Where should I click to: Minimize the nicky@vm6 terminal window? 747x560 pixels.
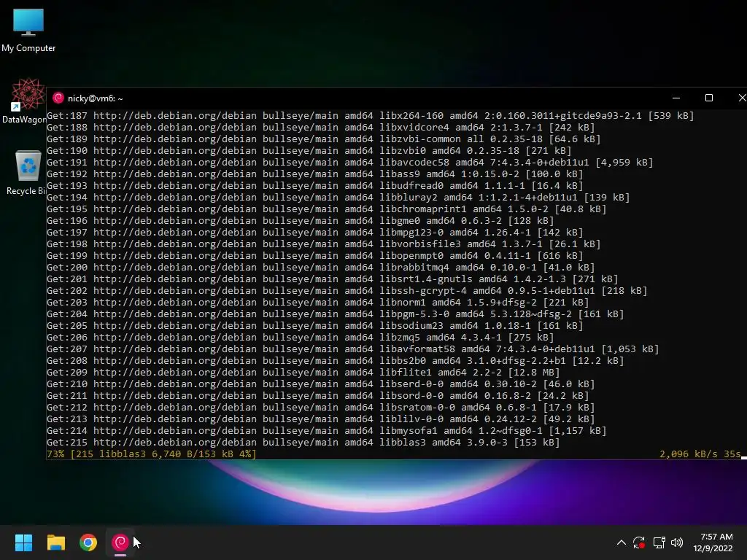(x=676, y=98)
